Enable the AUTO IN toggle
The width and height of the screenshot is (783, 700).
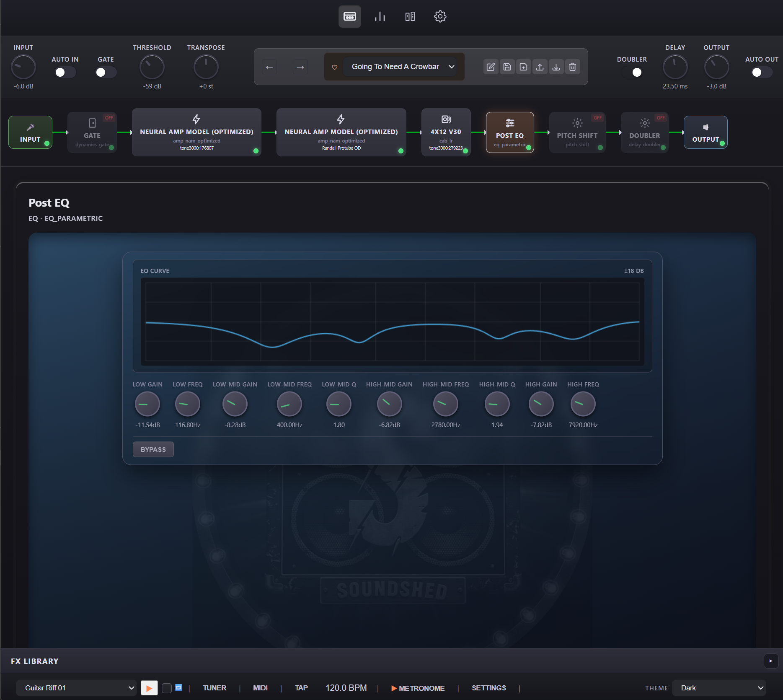coord(65,72)
